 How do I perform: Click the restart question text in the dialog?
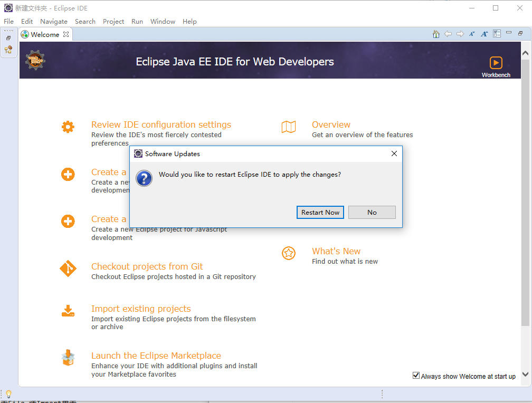(250, 175)
